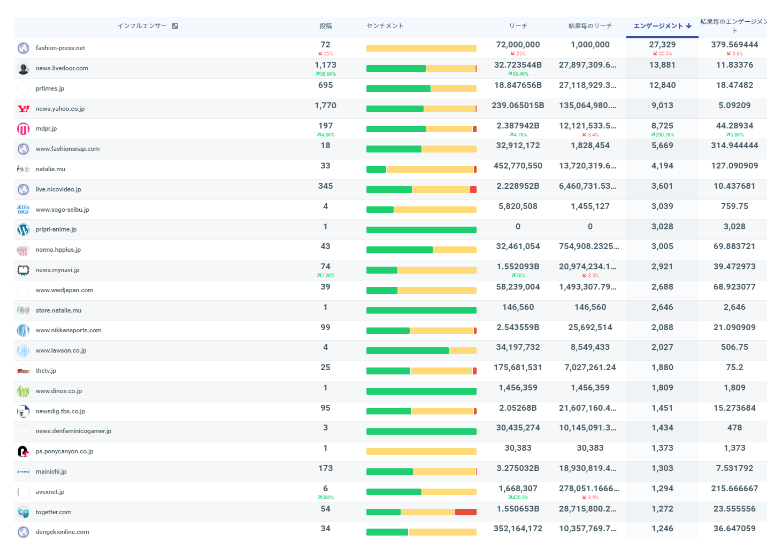Viewport: 783px width, 555px height.
Task: Click the sentiment bar for fashion-press.net
Action: (x=421, y=48)
